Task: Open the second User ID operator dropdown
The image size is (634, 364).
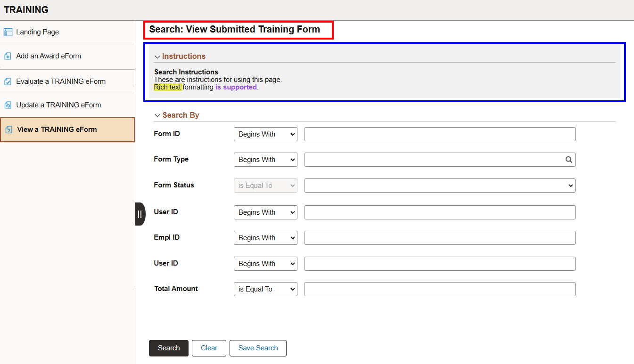Action: coord(265,264)
